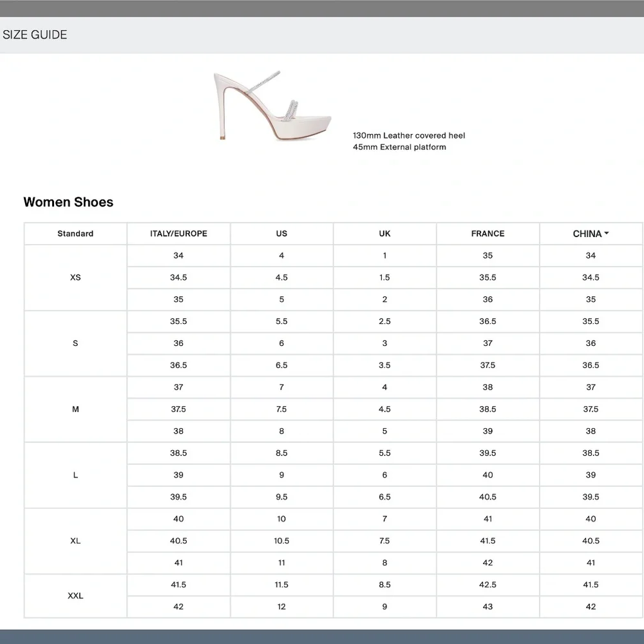Select UK size 2.5 cell
Viewport: 644px width, 644px height.
click(x=385, y=321)
